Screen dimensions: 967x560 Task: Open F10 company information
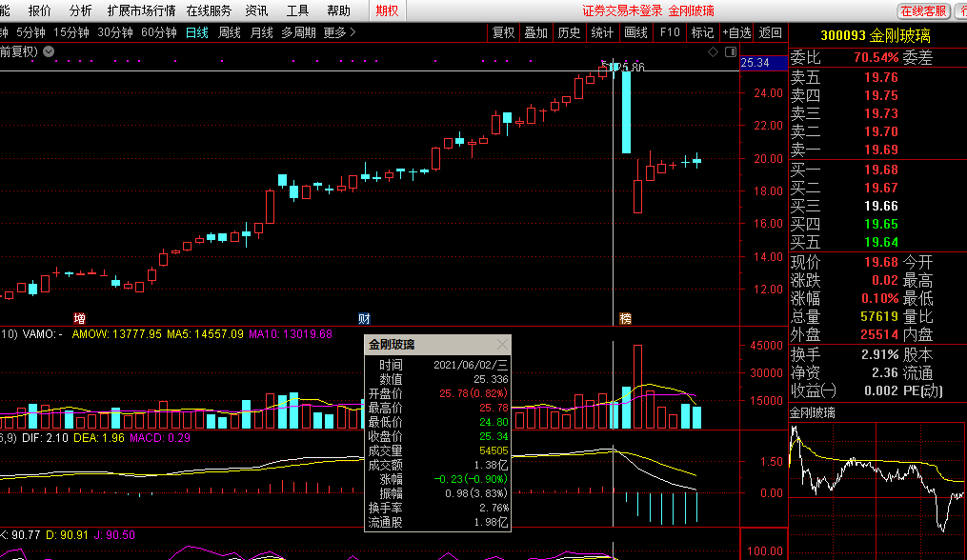click(670, 32)
